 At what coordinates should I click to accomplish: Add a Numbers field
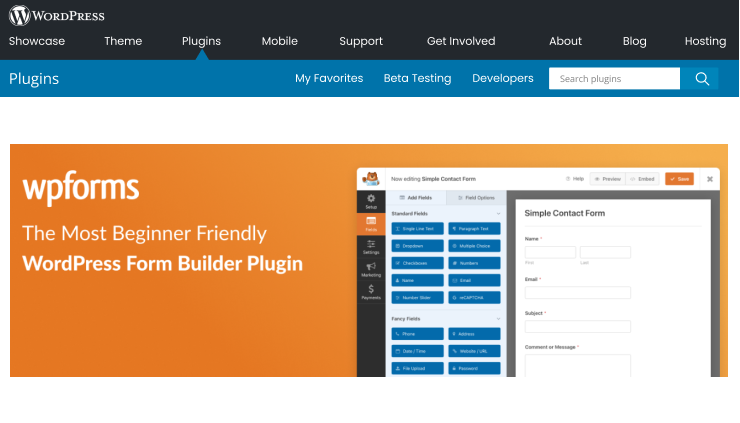[474, 263]
